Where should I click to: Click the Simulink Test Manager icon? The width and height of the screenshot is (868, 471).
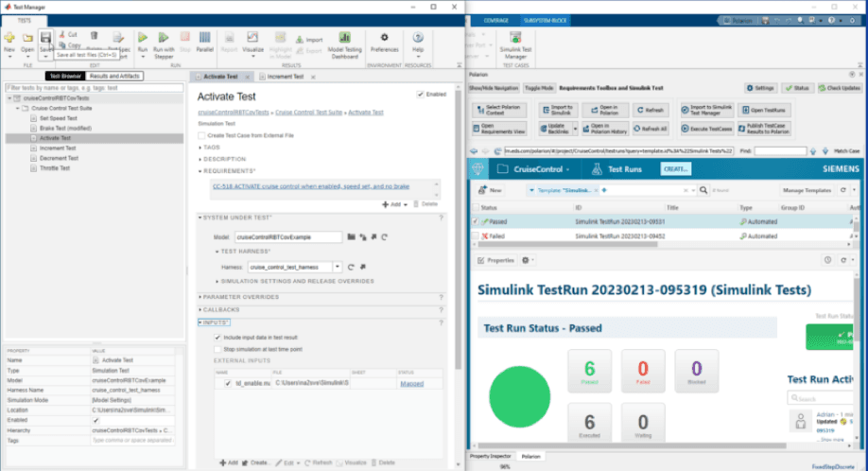pyautogui.click(x=512, y=40)
